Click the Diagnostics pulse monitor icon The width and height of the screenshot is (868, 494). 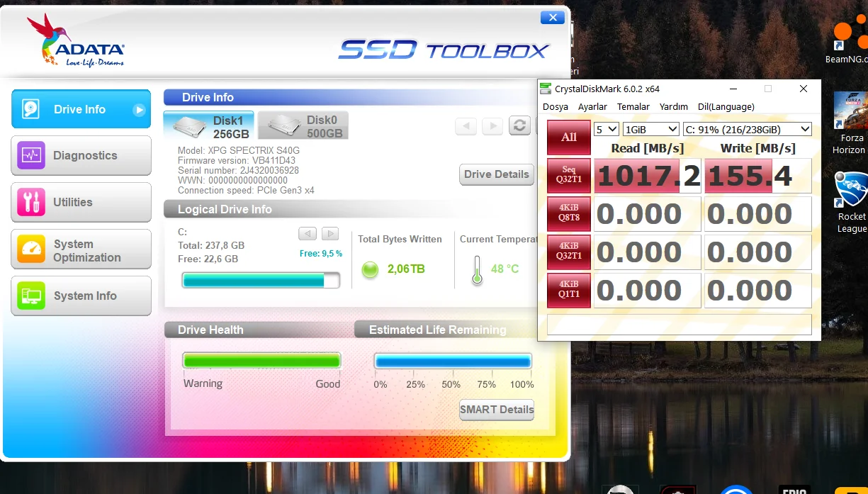tap(30, 155)
